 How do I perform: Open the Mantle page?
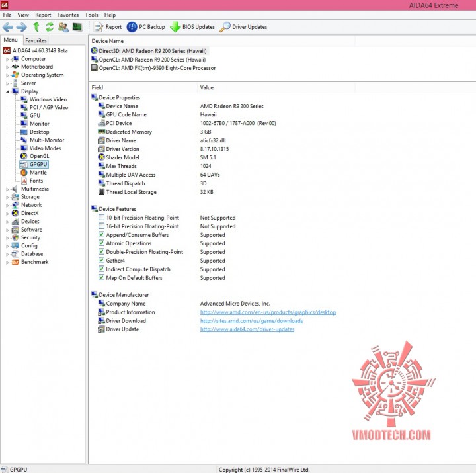coord(38,173)
